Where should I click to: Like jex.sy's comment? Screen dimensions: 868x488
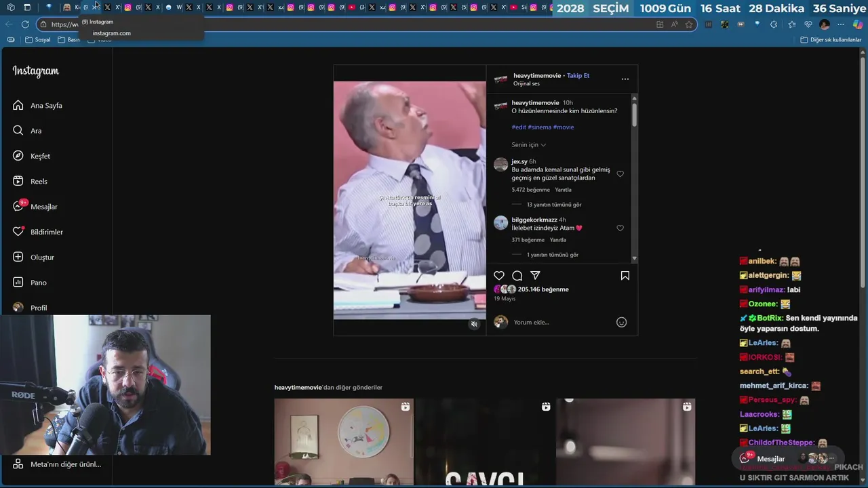(x=620, y=174)
